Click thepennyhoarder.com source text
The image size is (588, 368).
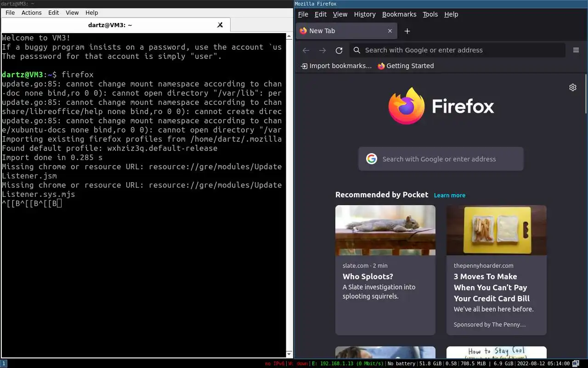click(x=484, y=265)
